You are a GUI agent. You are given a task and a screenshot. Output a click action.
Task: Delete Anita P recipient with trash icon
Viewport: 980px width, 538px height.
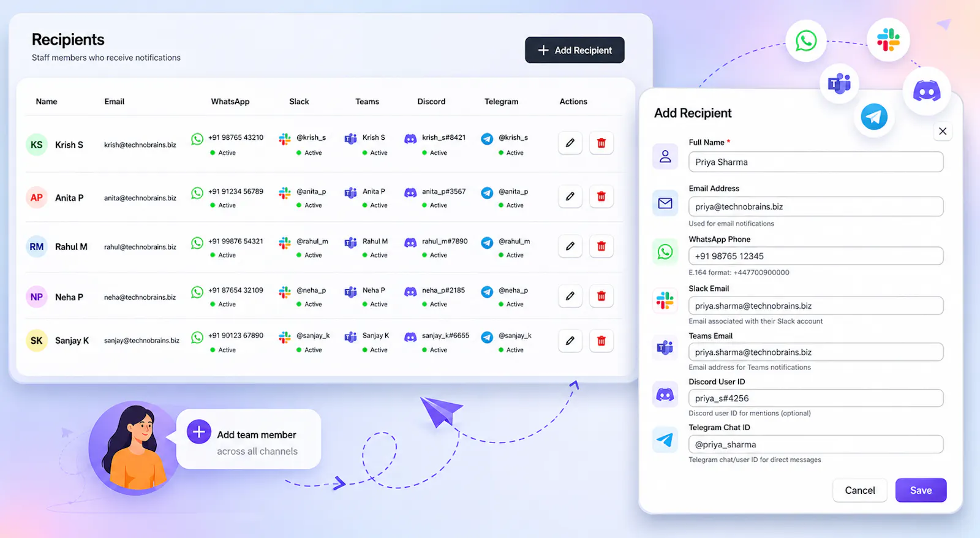tap(601, 196)
